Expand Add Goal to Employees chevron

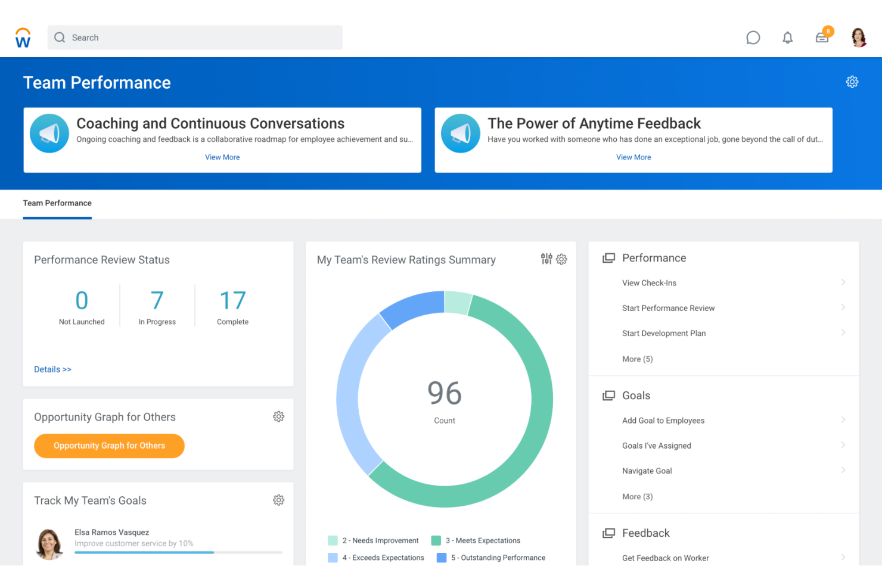(843, 420)
